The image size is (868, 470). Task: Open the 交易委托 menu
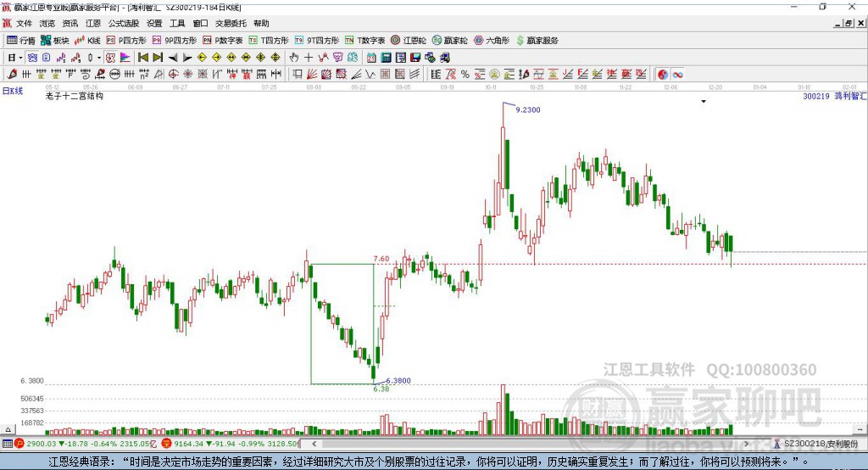point(231,23)
